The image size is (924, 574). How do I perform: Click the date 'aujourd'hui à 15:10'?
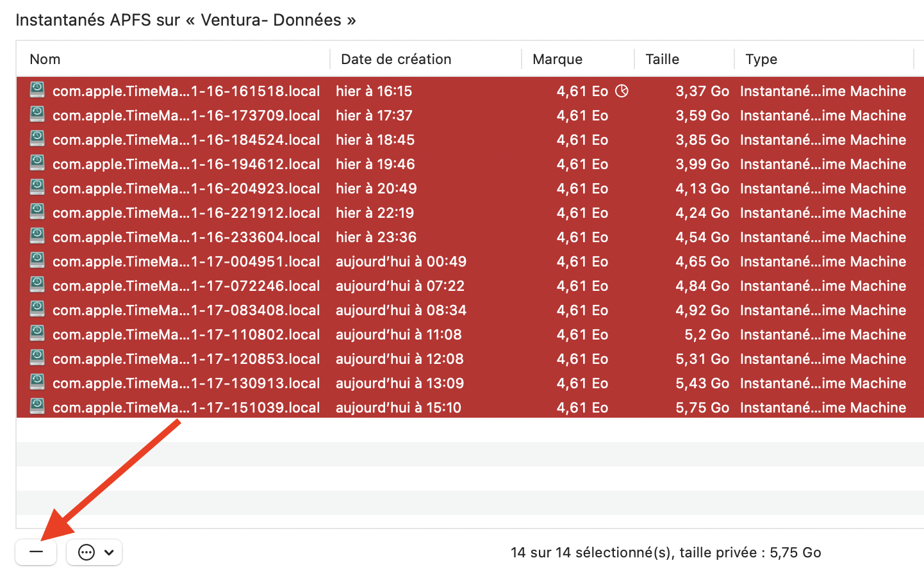399,407
